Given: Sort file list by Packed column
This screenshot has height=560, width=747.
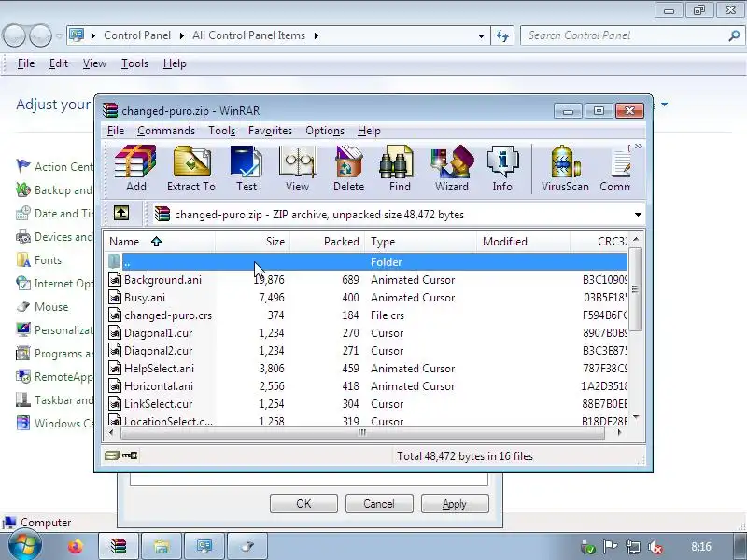Looking at the screenshot, I should [328, 242].
